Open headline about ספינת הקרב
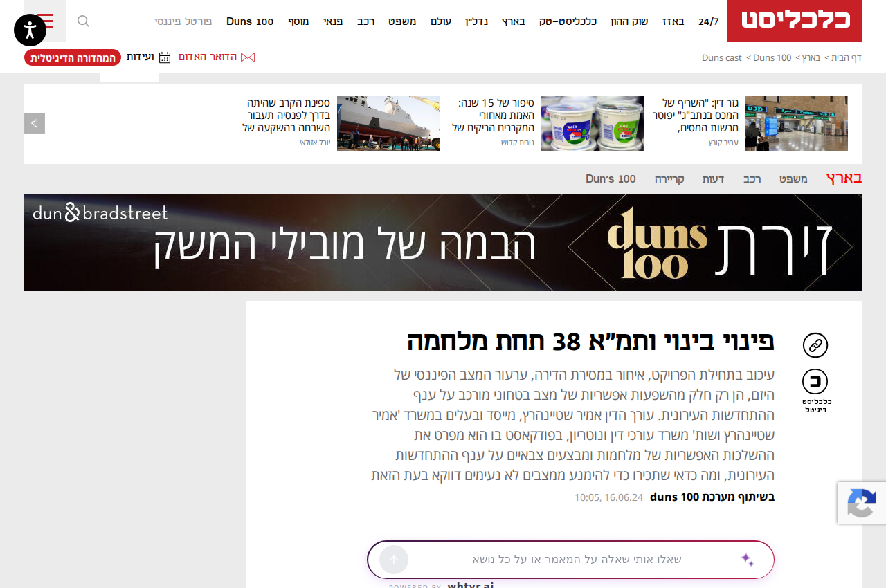Image resolution: width=886 pixels, height=588 pixels. coord(286,116)
